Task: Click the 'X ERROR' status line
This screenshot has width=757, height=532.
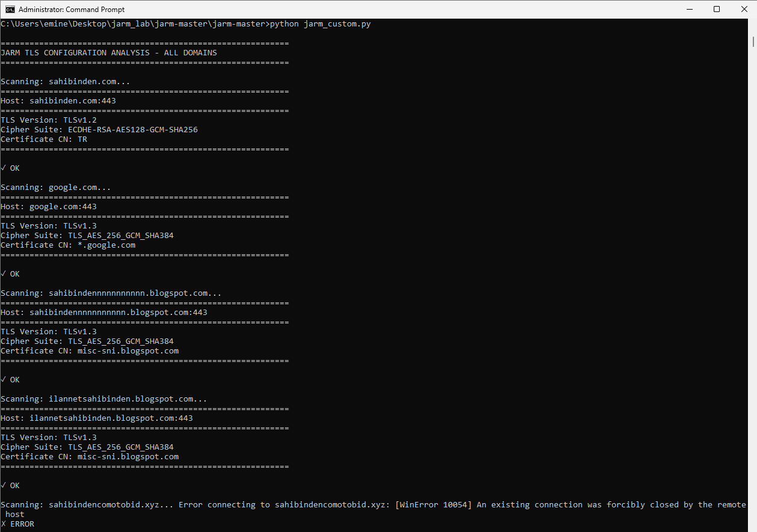Action: pos(17,524)
